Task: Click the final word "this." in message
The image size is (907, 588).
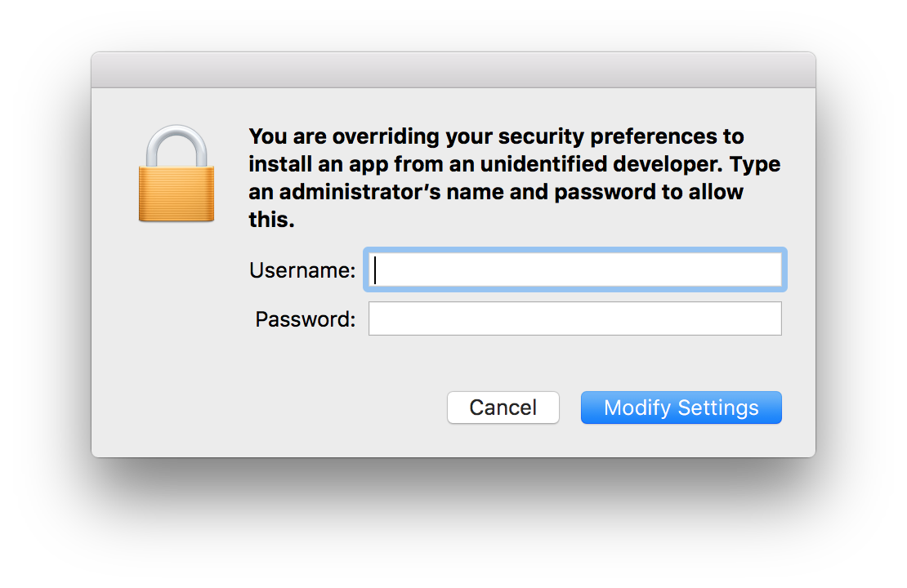Action: pos(271,220)
